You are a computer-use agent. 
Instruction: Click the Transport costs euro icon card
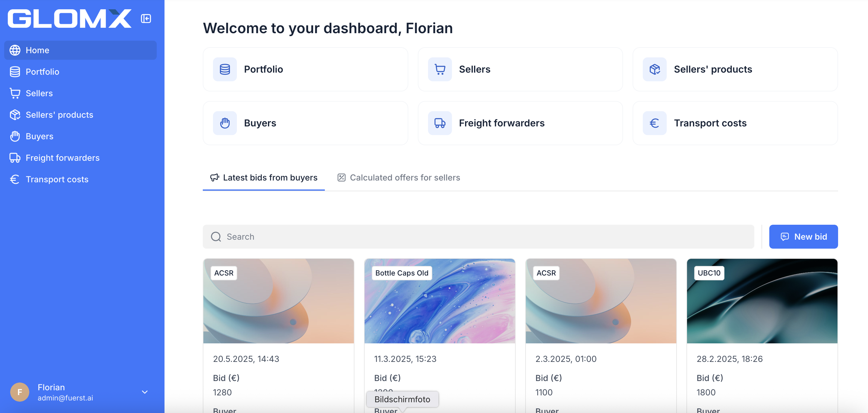tap(654, 123)
